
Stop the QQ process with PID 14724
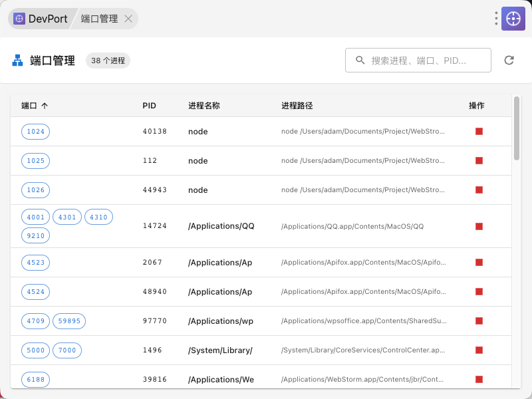[479, 226]
